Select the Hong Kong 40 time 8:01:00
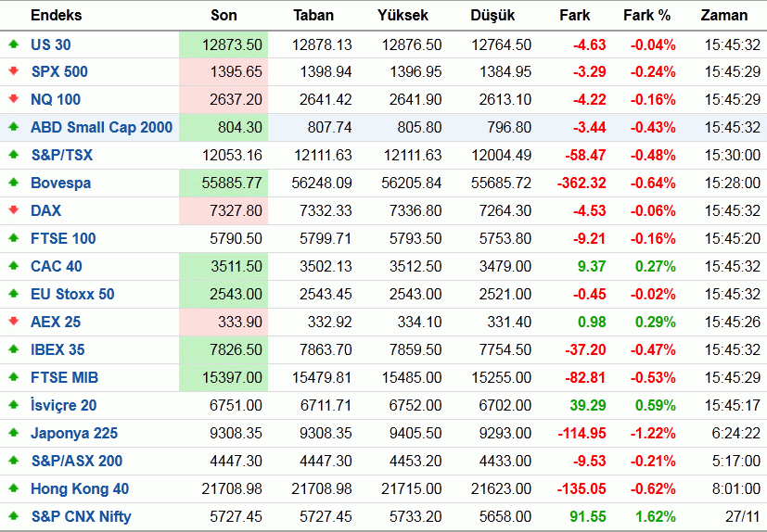Image resolution: width=767 pixels, height=532 pixels. tap(736, 489)
